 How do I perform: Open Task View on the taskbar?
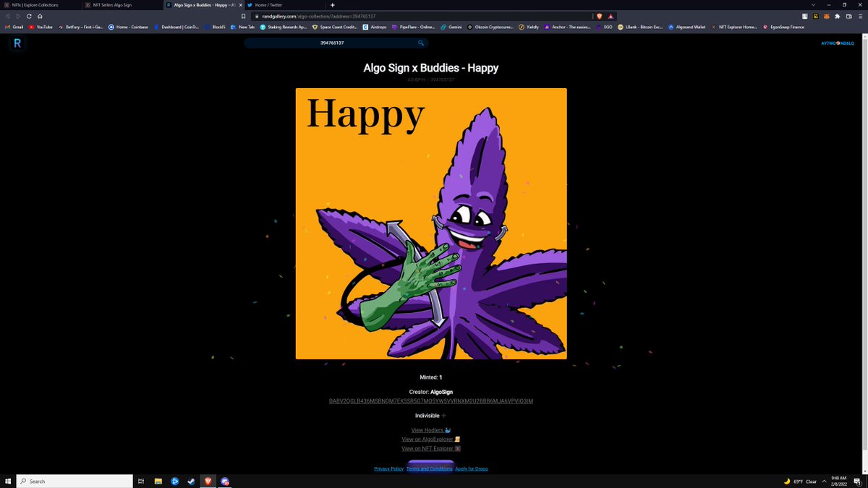click(141, 481)
